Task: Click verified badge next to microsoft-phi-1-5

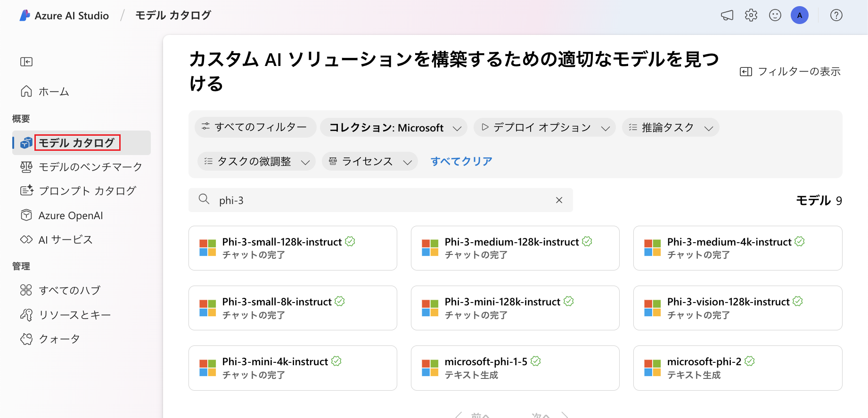Action: (x=536, y=361)
